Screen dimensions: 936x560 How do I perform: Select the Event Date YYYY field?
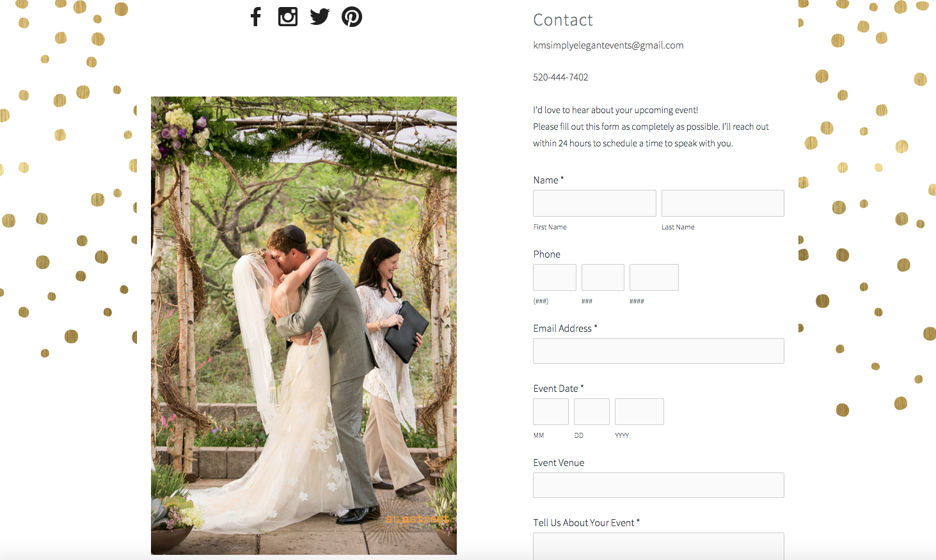639,412
